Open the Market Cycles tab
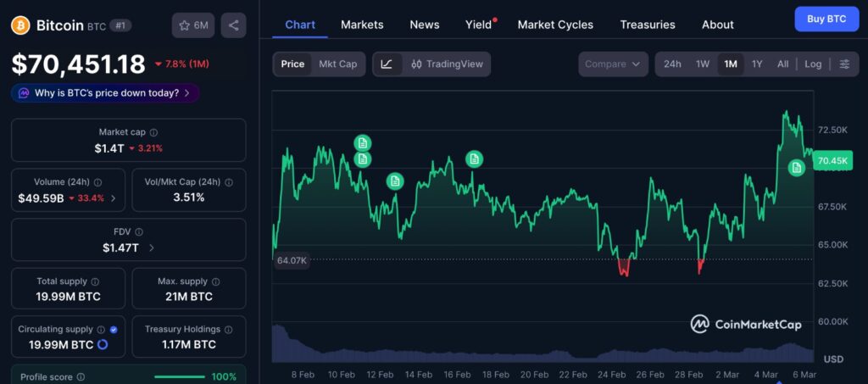Image resolution: width=868 pixels, height=384 pixels. (x=555, y=25)
